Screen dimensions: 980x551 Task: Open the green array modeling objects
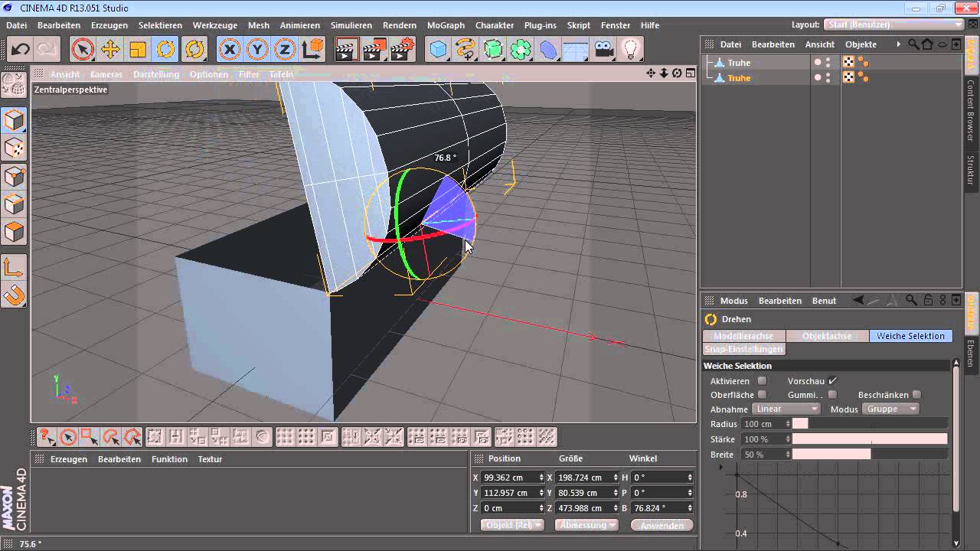[521, 51]
